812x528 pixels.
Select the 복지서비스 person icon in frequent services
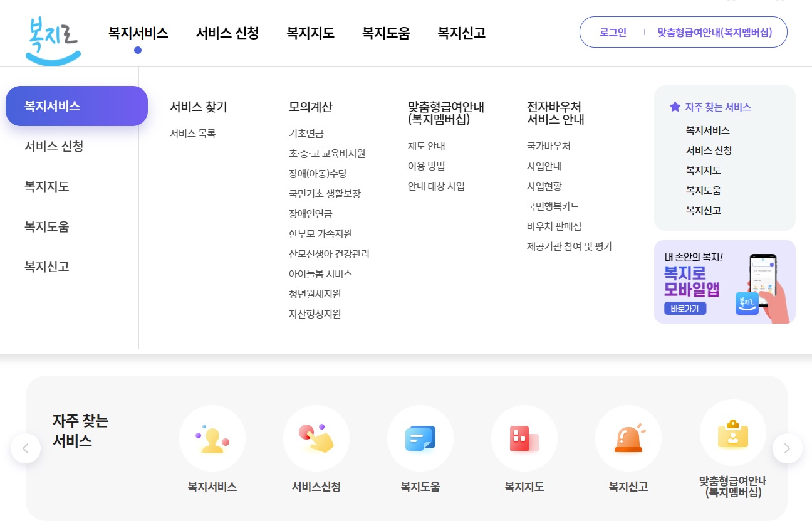point(212,438)
